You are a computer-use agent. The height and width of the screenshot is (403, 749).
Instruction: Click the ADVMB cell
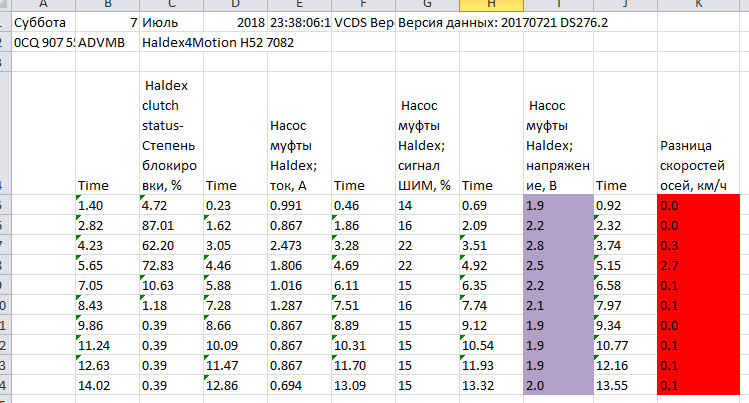[x=107, y=42]
